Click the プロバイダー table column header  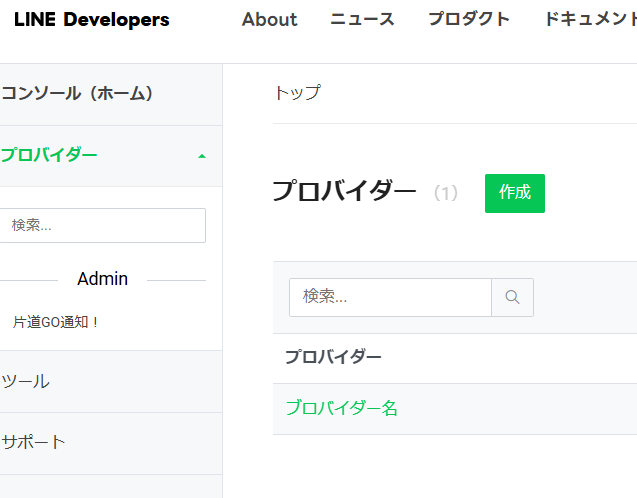(333, 357)
